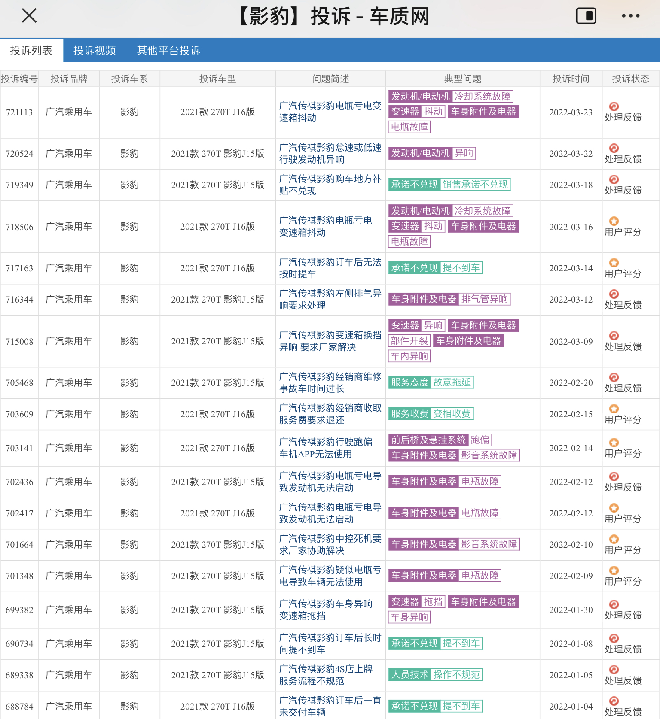Switch to the 投诉列表 tab
This screenshot has width=660, height=719.
pyautogui.click(x=31, y=50)
